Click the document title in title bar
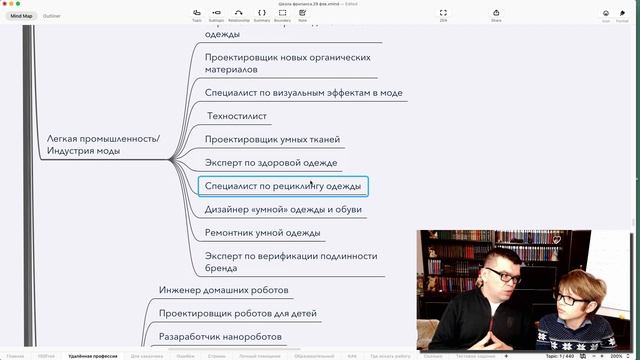 pyautogui.click(x=318, y=4)
